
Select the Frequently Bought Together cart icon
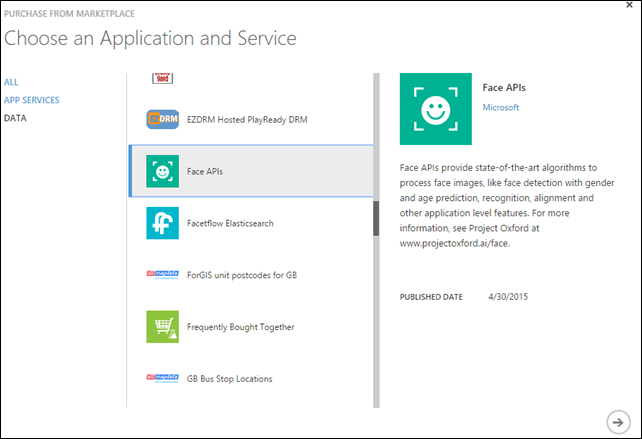pos(162,327)
